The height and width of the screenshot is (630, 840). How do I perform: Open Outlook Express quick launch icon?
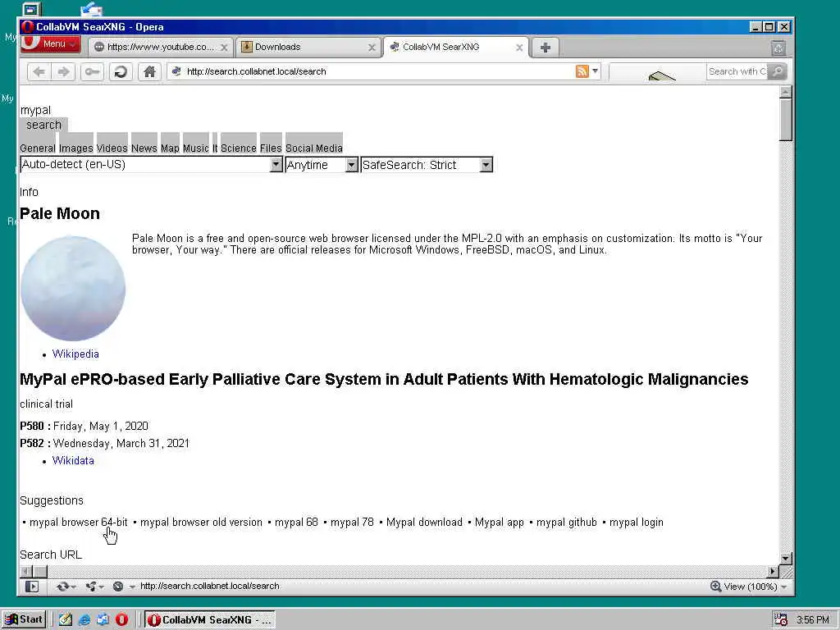(x=103, y=620)
